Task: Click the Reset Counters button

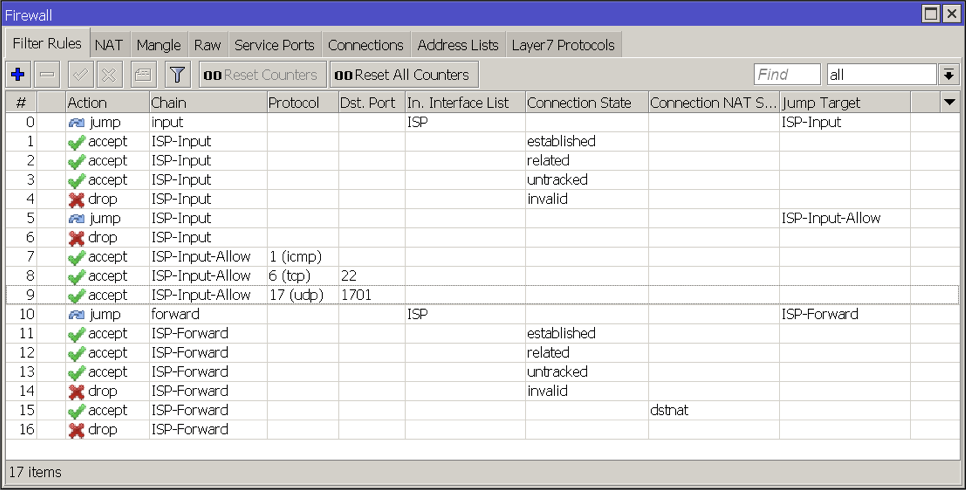Action: [x=262, y=75]
